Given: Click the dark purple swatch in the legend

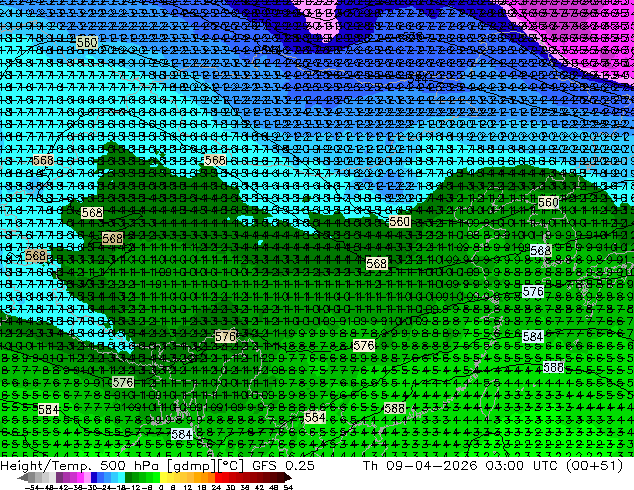Looking at the screenshot, I should coord(59,478).
